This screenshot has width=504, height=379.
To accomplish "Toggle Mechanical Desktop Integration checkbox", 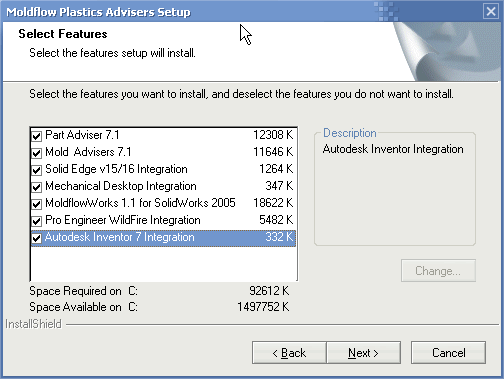I will 36,187.
